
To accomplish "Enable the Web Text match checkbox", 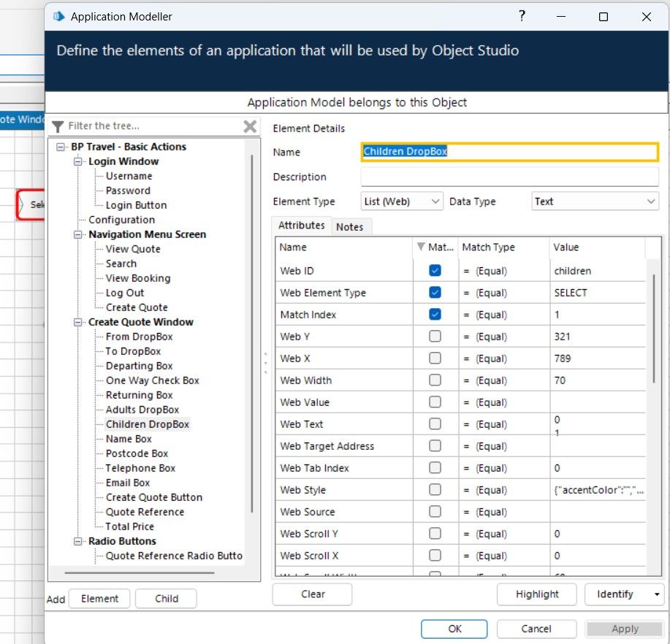I will tap(435, 424).
